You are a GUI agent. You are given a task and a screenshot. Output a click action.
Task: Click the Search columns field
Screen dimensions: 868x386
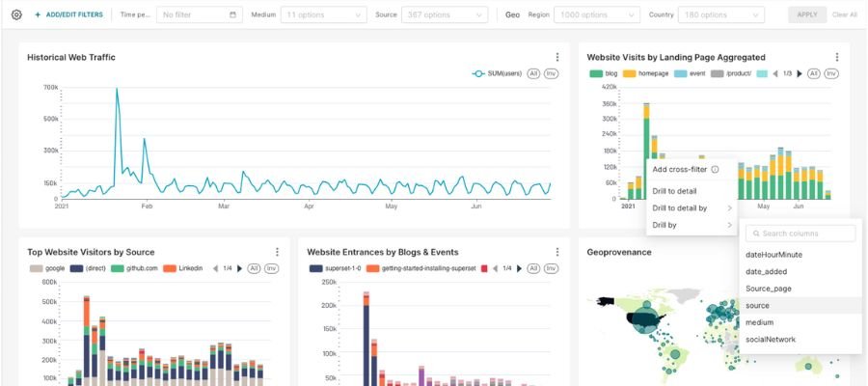tap(800, 234)
